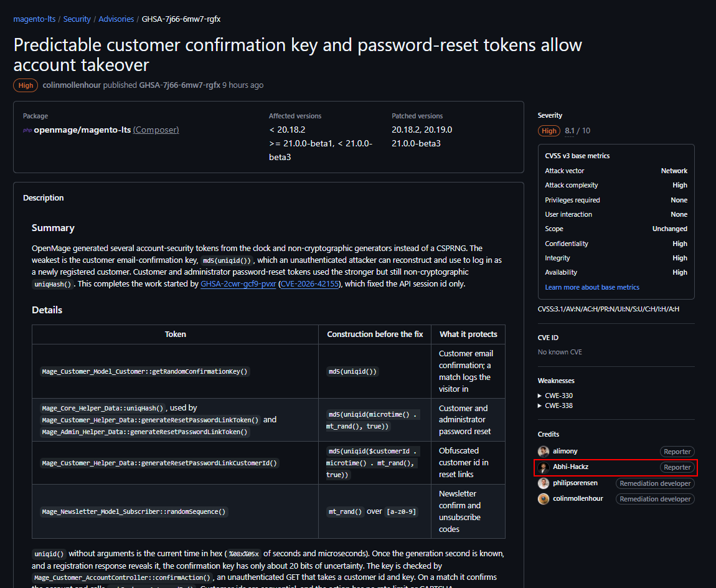Click the PHP package icon
The height and width of the screenshot is (588, 716).
coord(27,130)
